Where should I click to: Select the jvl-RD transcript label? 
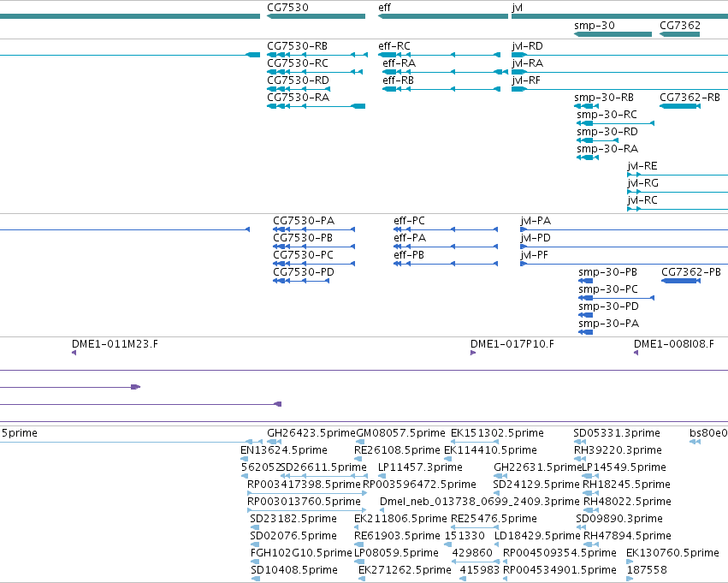527,46
